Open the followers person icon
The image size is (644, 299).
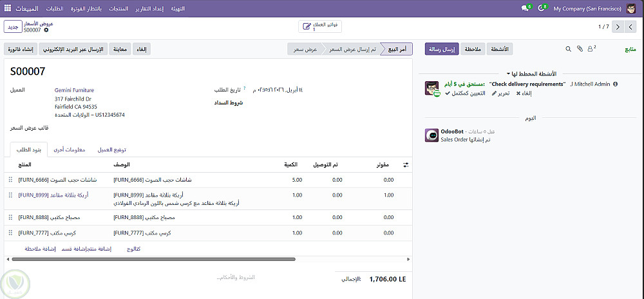pos(591,48)
